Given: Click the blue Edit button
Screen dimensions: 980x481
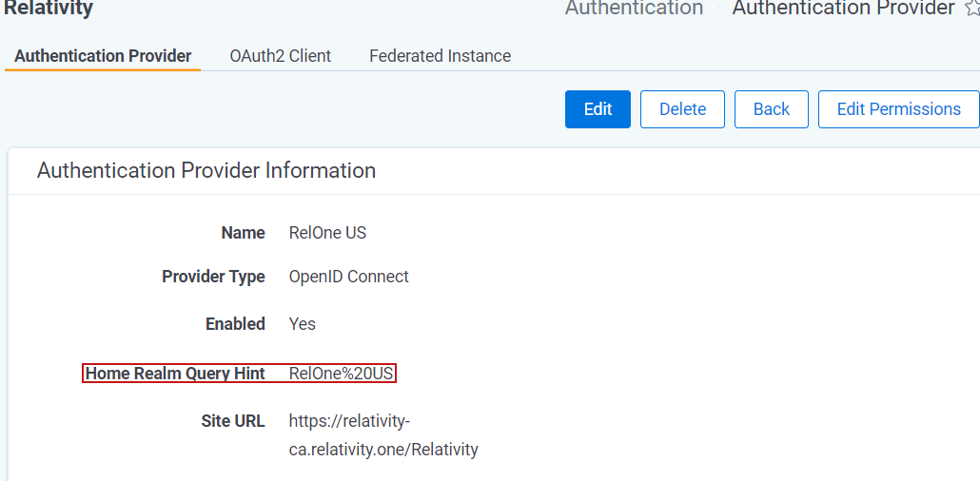Looking at the screenshot, I should 598,109.
